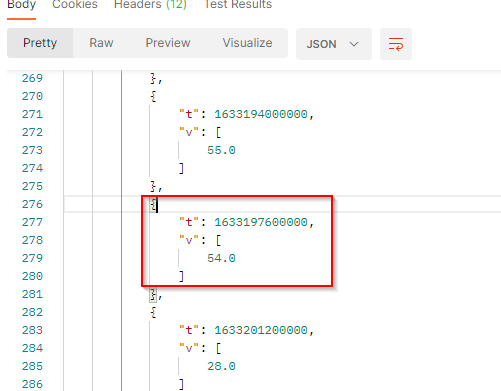Screen dimensions: 501x391
Task: Click the "v" key on line 278
Action: point(189,240)
